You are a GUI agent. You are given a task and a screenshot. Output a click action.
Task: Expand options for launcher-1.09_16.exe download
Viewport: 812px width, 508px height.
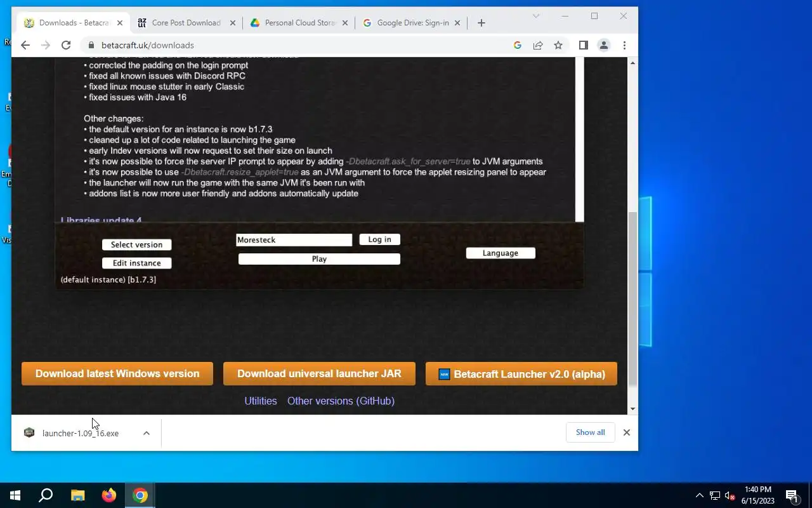coord(147,433)
